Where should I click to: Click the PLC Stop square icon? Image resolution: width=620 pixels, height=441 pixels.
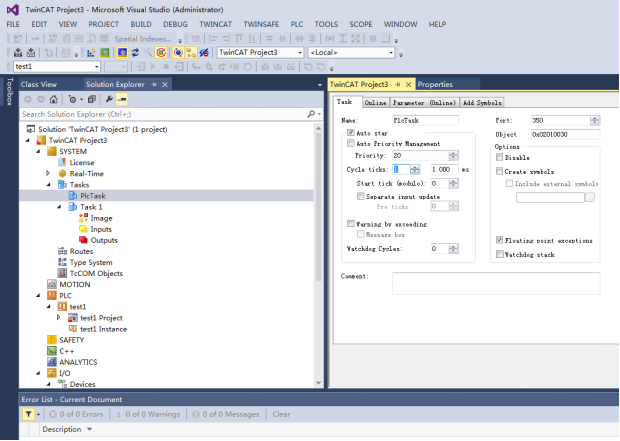click(166, 67)
